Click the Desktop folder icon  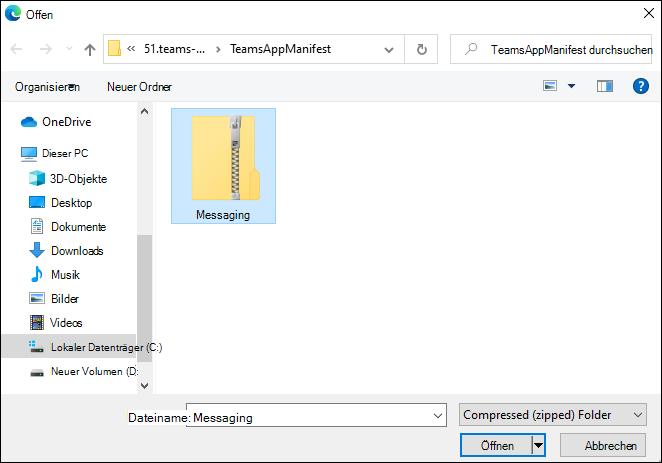tap(37, 202)
